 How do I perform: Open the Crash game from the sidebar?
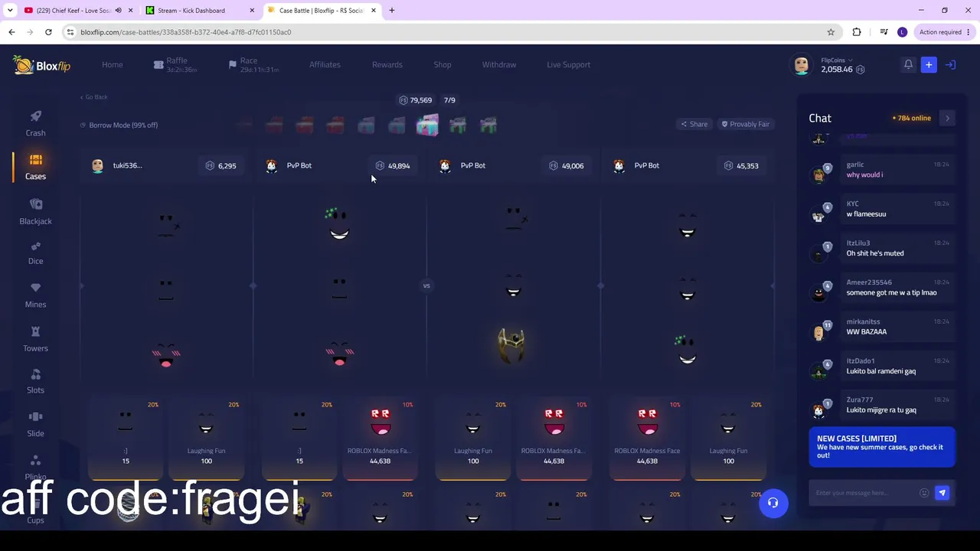tap(35, 123)
